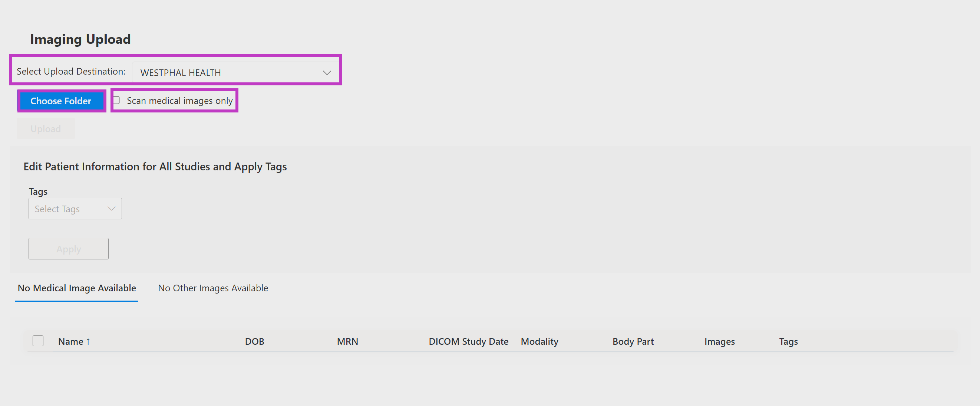Click the Select Tags chevron arrow
Viewport: 980px width, 406px height.
coord(111,209)
